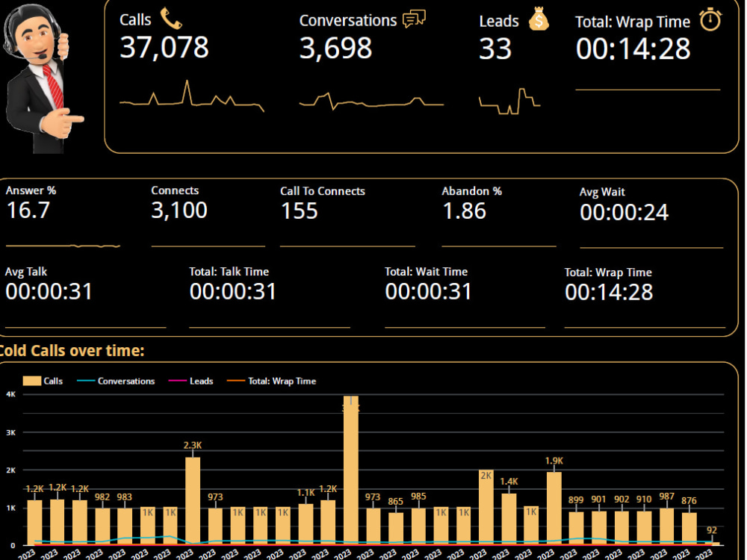Select the Connects value 3,100
Viewport: 747px width, 560px height.
click(x=179, y=210)
